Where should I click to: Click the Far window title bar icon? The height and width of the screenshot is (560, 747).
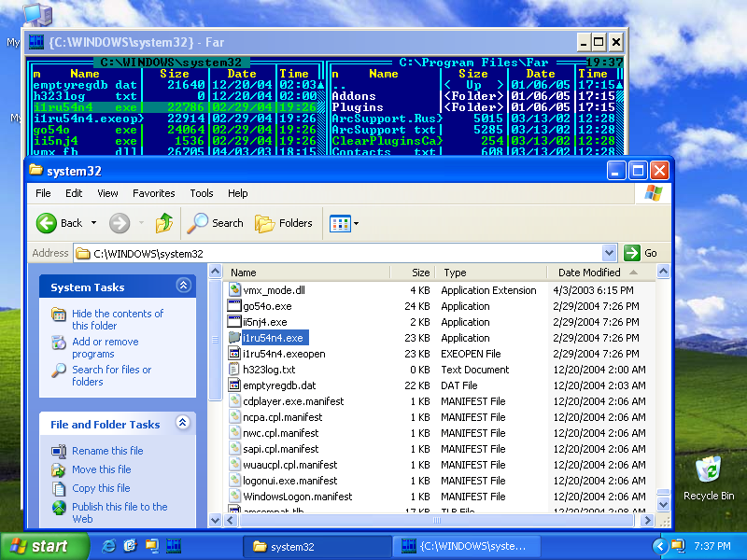pyautogui.click(x=36, y=42)
